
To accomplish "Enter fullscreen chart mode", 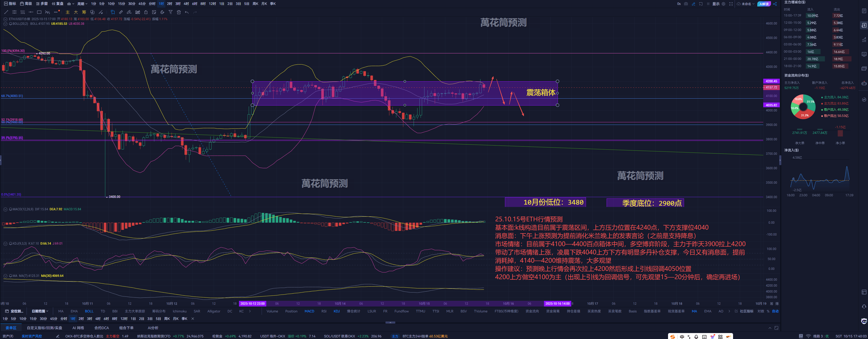I will tap(731, 4).
